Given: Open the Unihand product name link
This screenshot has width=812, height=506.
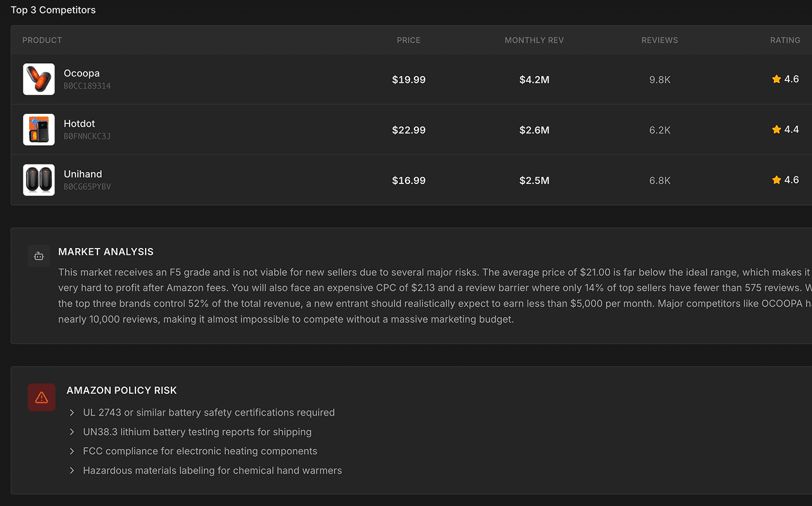Looking at the screenshot, I should (83, 175).
